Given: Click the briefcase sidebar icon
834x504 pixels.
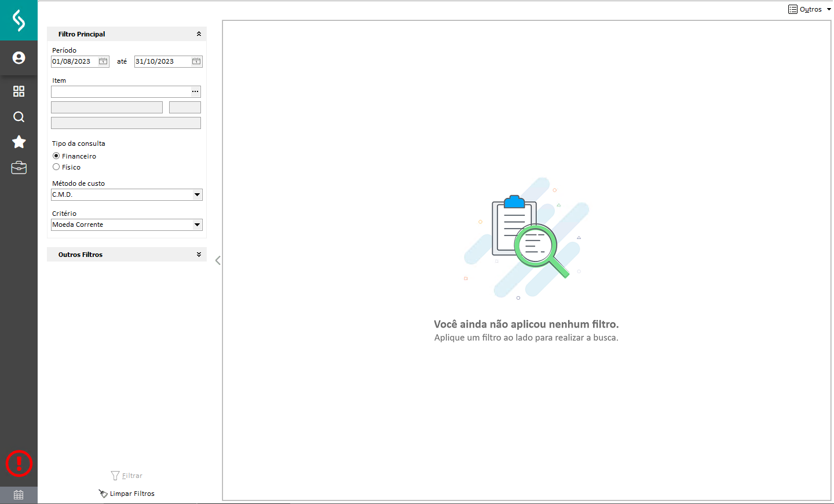Looking at the screenshot, I should coord(19,168).
